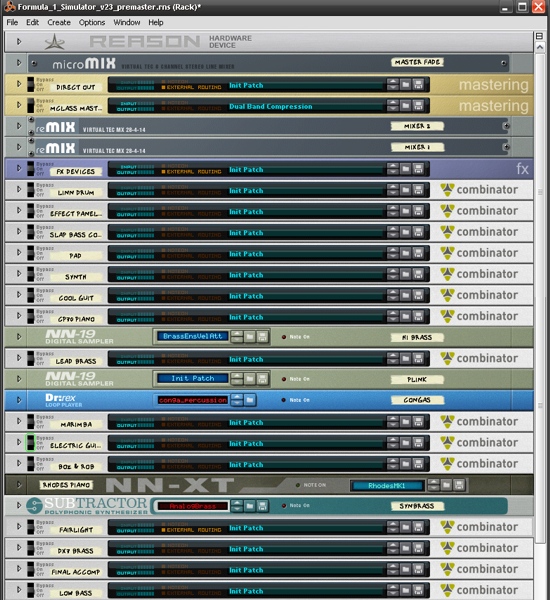The height and width of the screenshot is (600, 550).
Task: Toggle bypass switch on FINAL ACCOMP combinator
Action: [x=31, y=569]
